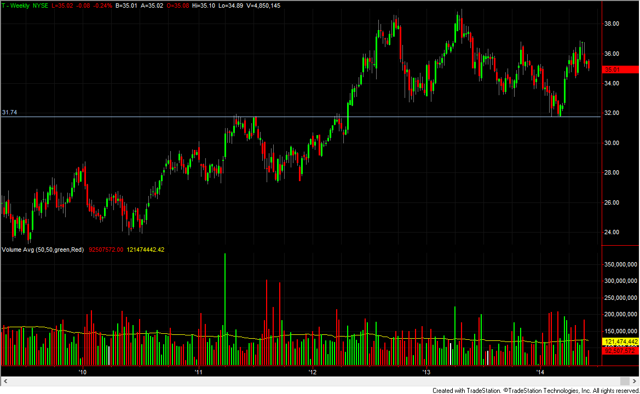This screenshot has height=394, width=640.
Task: Click the '30.00' price axis label
Action: [611, 143]
